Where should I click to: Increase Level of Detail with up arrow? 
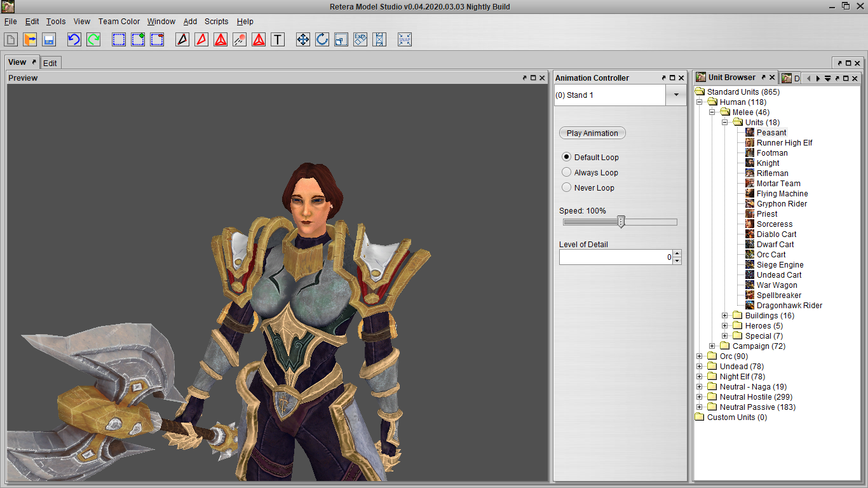coord(677,253)
